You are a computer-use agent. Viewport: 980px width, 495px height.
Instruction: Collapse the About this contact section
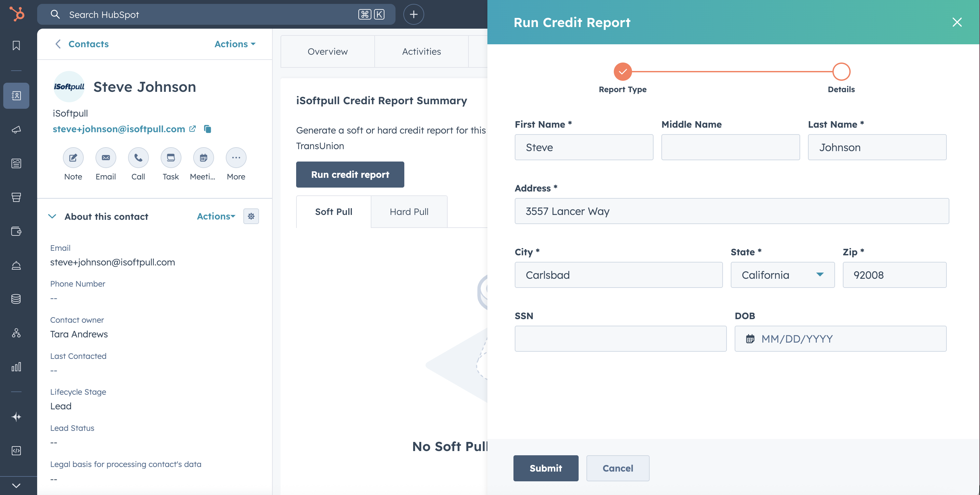point(52,216)
